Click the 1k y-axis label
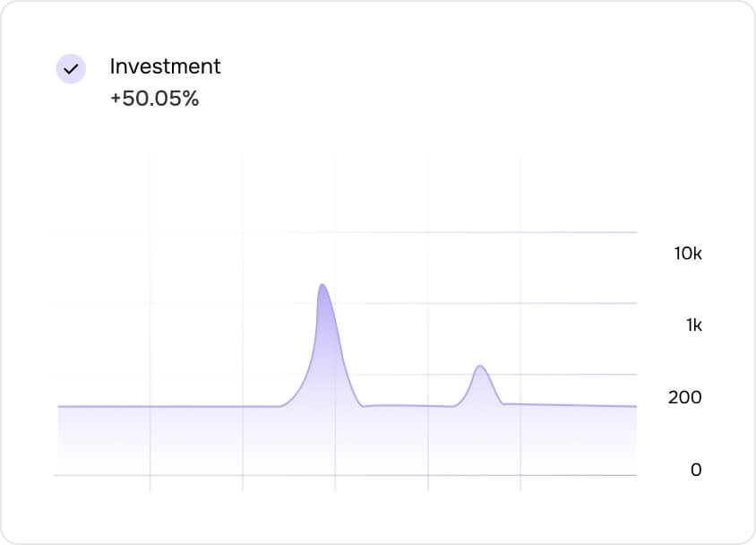The height and width of the screenshot is (545, 756). [693, 325]
